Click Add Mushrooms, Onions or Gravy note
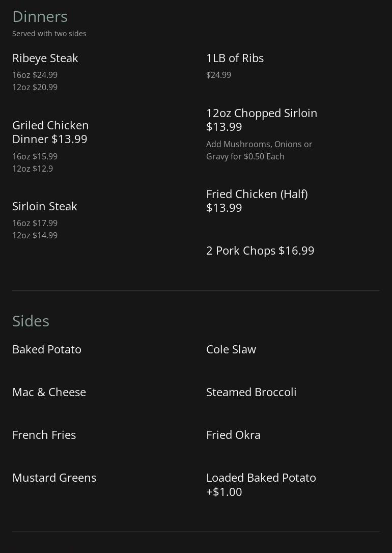This screenshot has height=553, width=392. click(259, 150)
